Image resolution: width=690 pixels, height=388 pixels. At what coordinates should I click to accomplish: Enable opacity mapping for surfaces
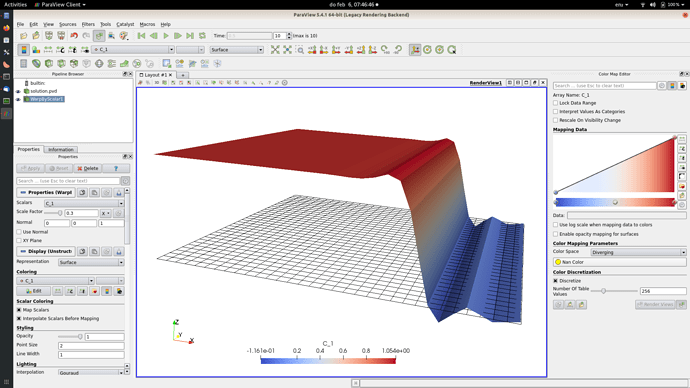point(555,234)
